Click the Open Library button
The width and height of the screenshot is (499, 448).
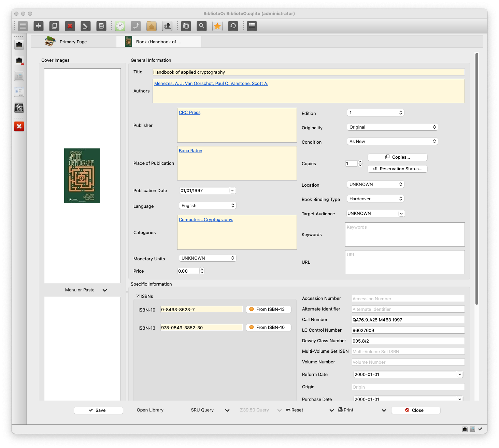point(150,410)
